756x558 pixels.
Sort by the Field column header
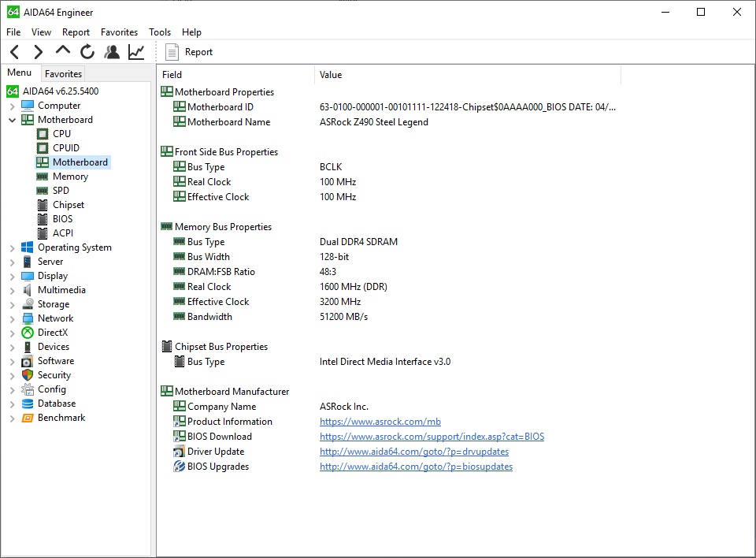click(236, 75)
